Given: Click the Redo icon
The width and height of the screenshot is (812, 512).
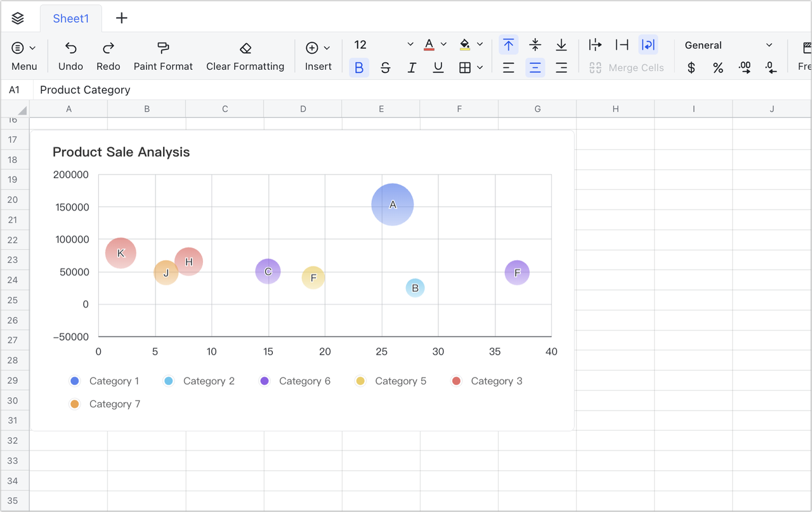Looking at the screenshot, I should (x=108, y=48).
